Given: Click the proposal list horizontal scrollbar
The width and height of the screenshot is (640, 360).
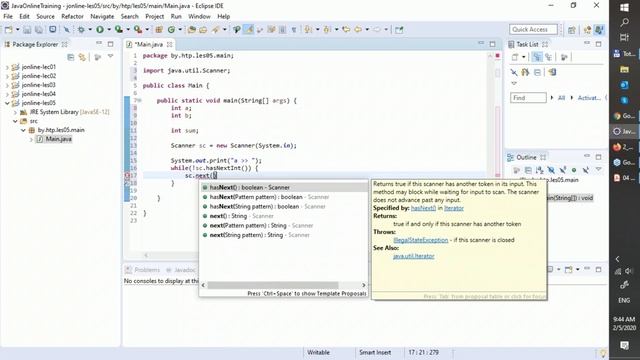Looking at the screenshot, I should click(273, 285).
